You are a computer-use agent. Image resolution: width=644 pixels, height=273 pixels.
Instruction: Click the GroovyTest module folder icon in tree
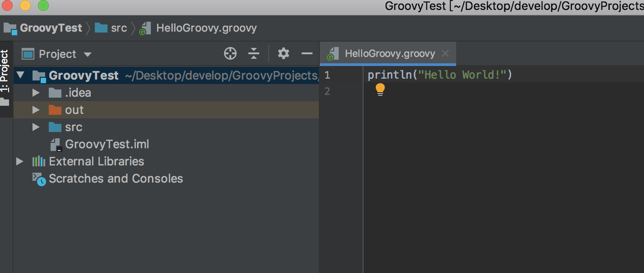click(39, 76)
